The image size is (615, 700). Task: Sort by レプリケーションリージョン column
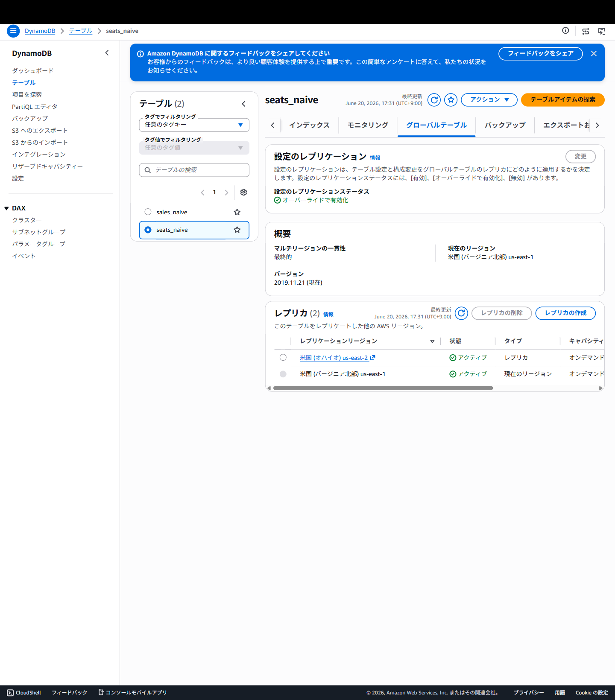pyautogui.click(x=432, y=341)
